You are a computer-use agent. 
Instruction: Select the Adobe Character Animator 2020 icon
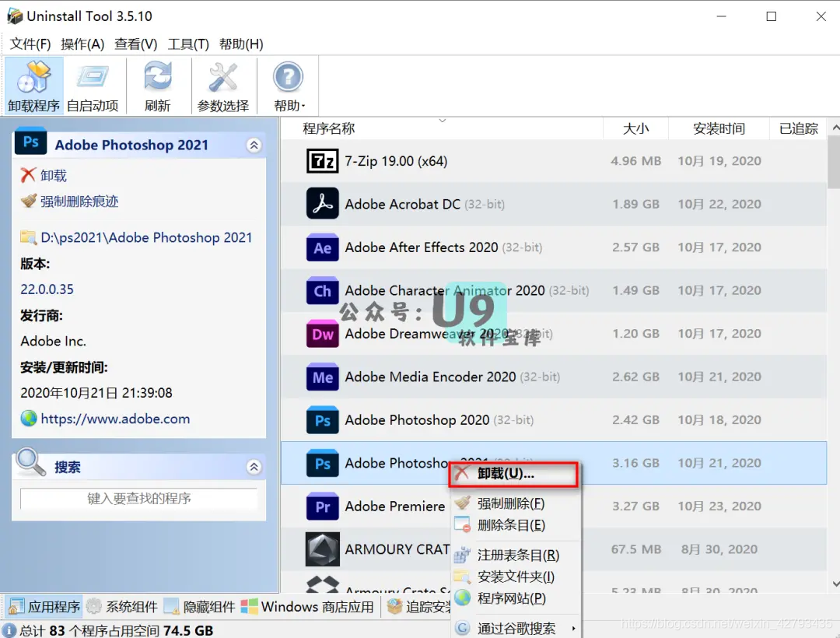(322, 291)
